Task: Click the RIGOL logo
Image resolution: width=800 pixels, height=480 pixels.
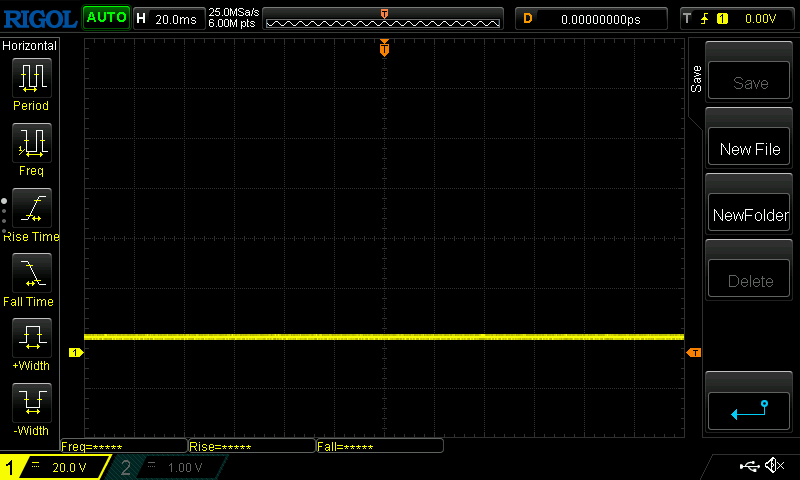Action: (40, 19)
